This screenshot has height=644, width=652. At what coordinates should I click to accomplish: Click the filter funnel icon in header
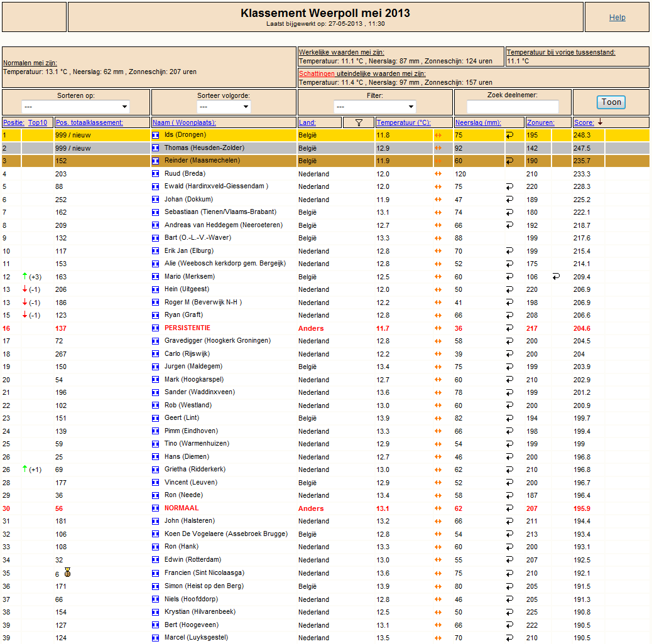359,122
